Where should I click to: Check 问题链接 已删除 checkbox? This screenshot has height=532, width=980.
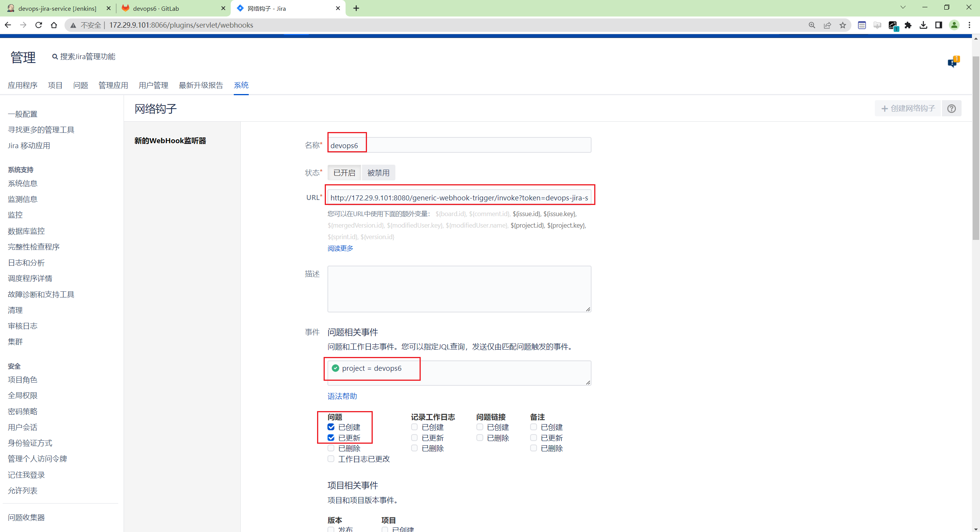click(479, 438)
